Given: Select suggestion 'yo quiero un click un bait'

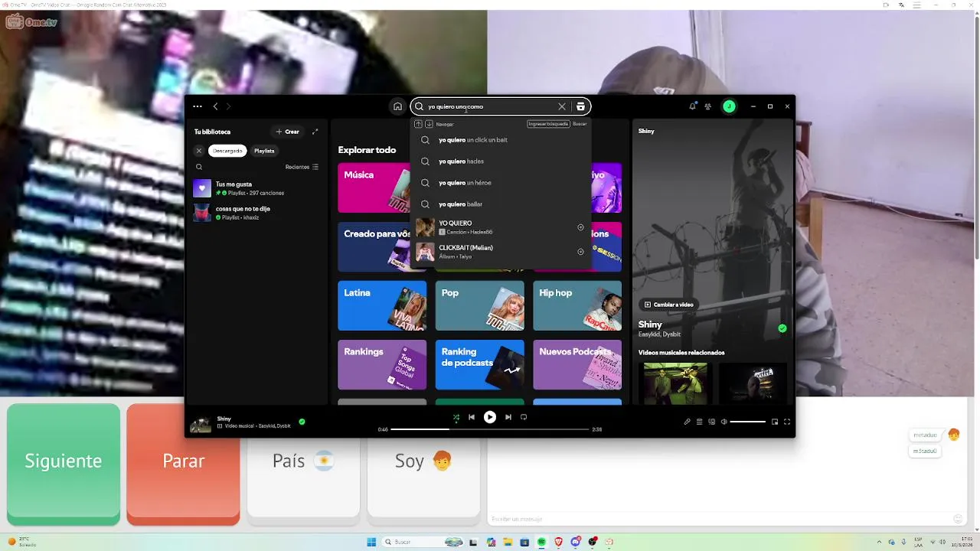Looking at the screenshot, I should pos(501,140).
